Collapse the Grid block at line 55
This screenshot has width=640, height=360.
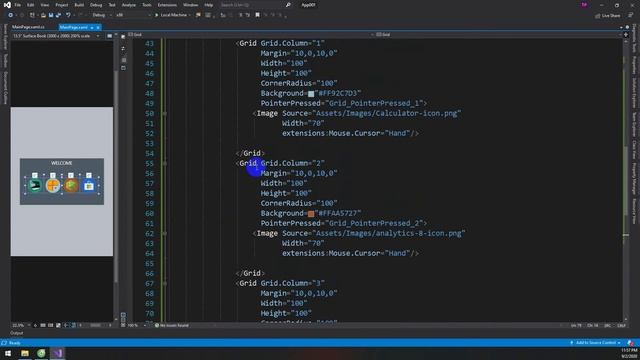coord(164,163)
